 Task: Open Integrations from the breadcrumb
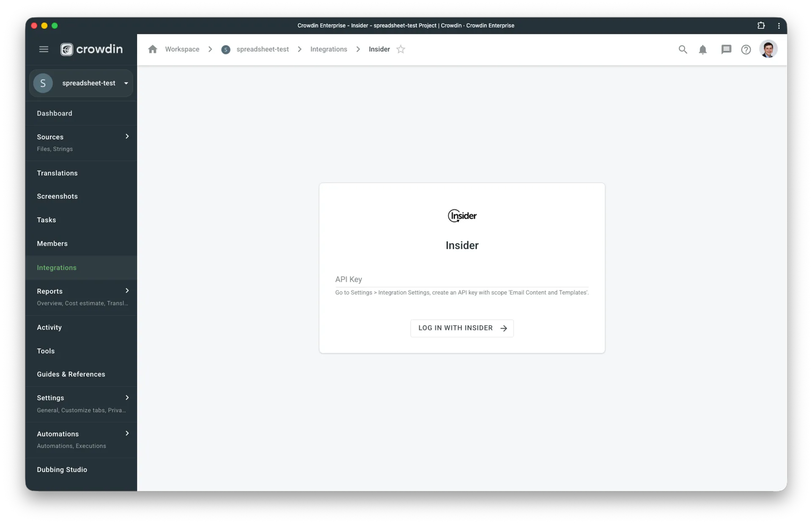[329, 49]
